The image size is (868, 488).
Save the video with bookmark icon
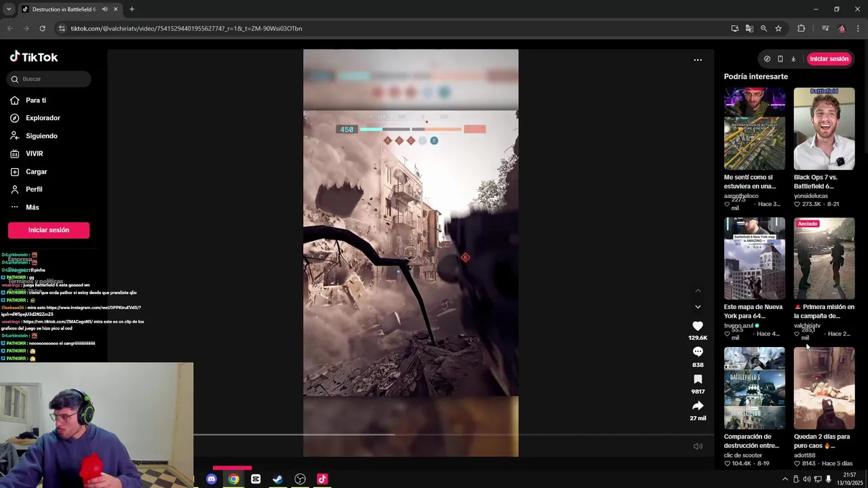point(698,379)
